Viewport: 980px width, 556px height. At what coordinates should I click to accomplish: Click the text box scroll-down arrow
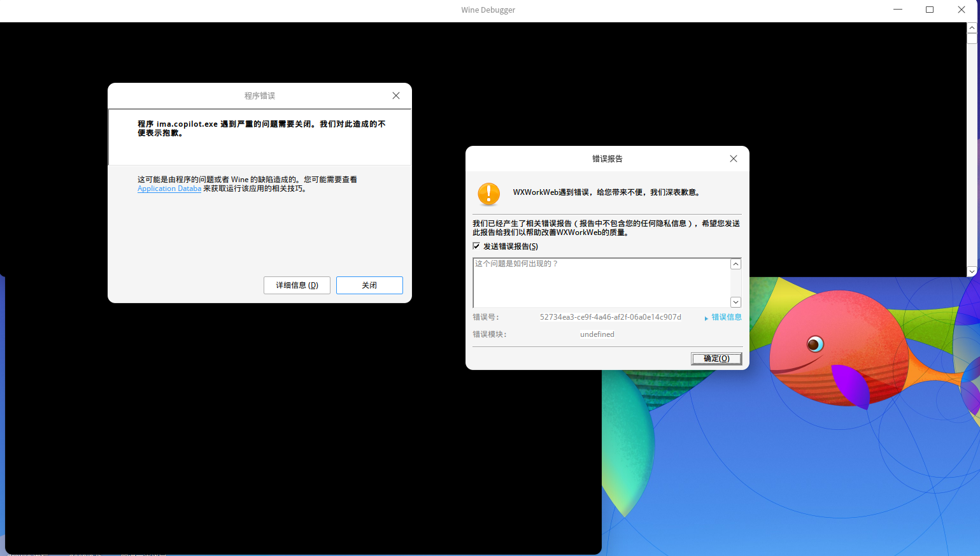(x=735, y=303)
